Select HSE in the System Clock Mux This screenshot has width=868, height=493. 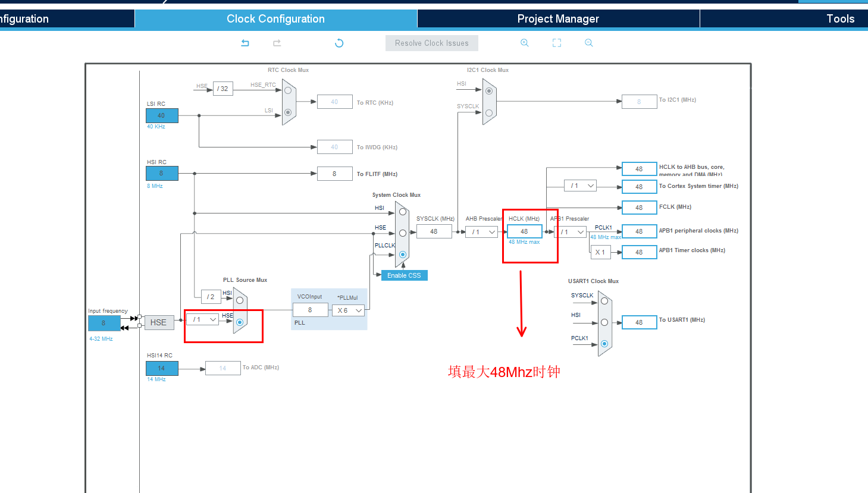(403, 233)
